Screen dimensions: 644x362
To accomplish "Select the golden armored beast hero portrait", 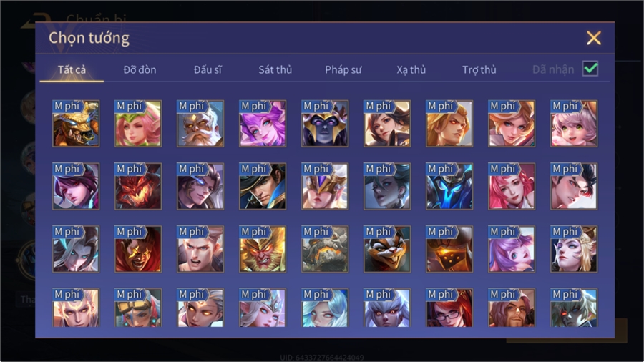I will [x=76, y=124].
